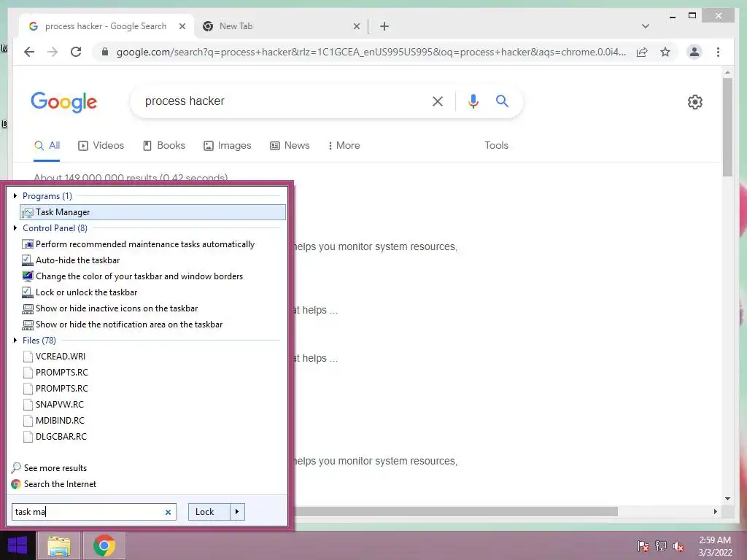The image size is (747, 560).
Task: Collapse the Programs (1) group
Action: pos(15,195)
